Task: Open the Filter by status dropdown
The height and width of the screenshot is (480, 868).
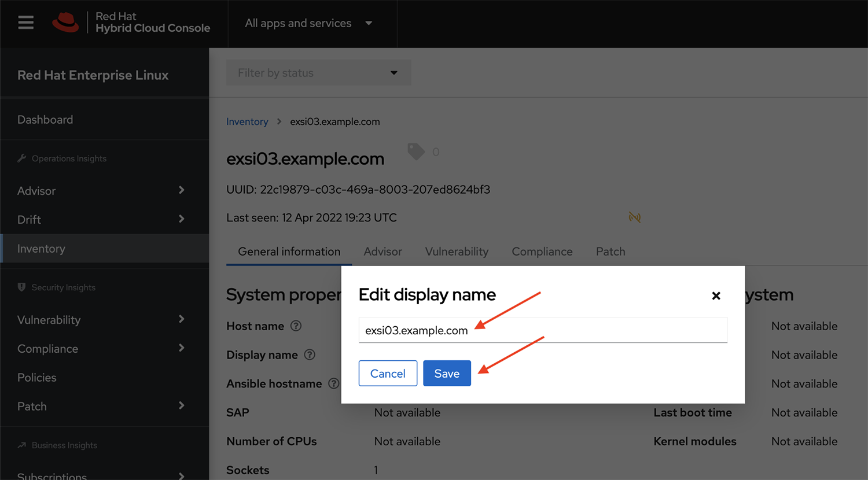Action: 318,73
